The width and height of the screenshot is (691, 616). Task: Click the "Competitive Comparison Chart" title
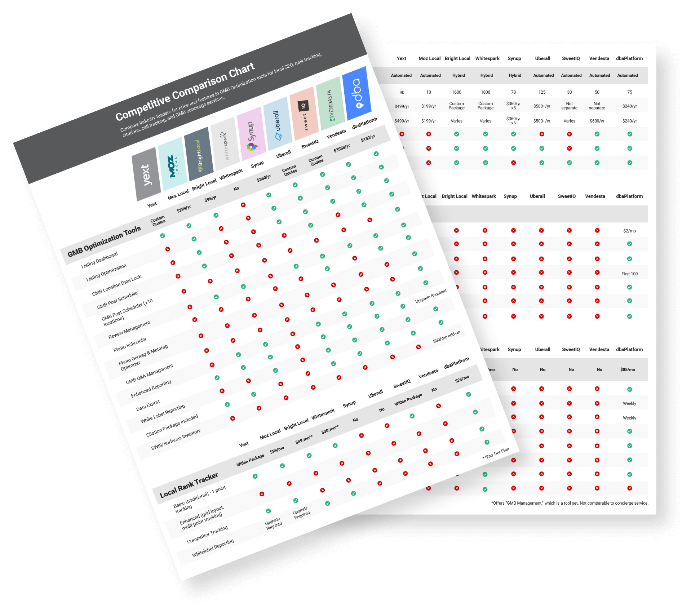click(x=185, y=92)
